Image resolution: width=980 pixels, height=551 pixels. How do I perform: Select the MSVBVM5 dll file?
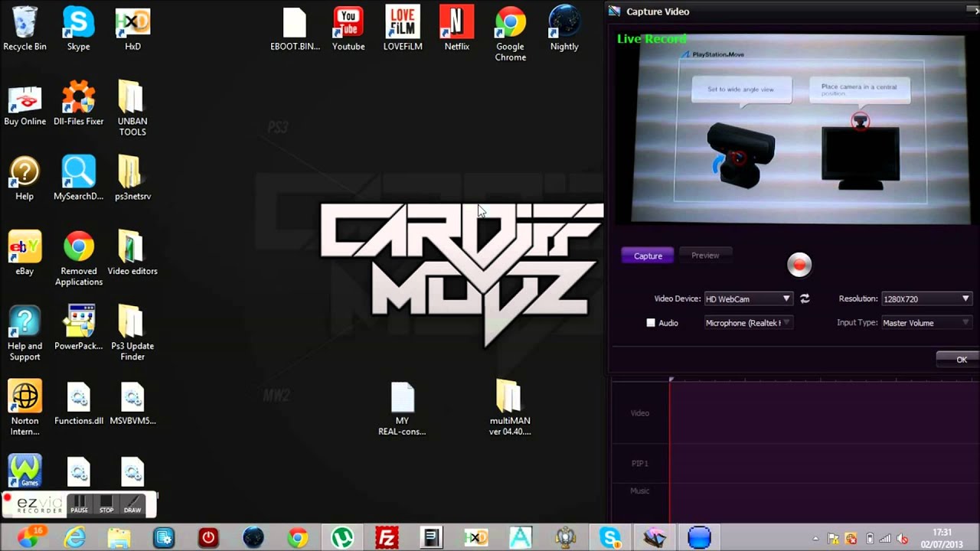coord(132,404)
